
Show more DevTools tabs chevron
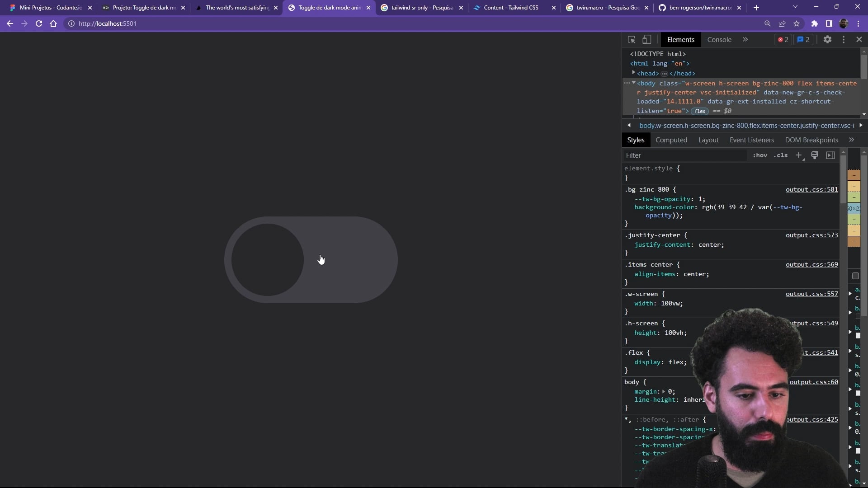click(x=745, y=40)
